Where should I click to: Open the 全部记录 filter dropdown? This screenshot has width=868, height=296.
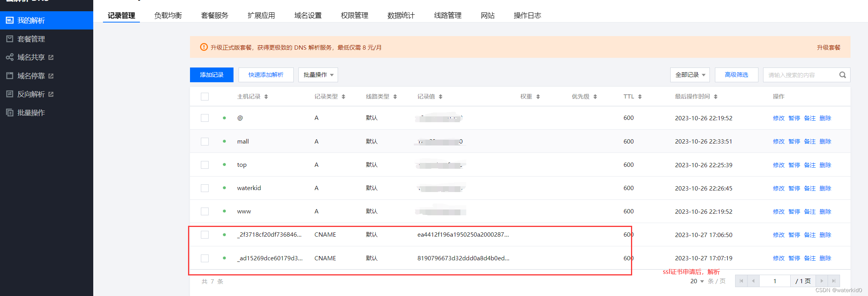690,75
